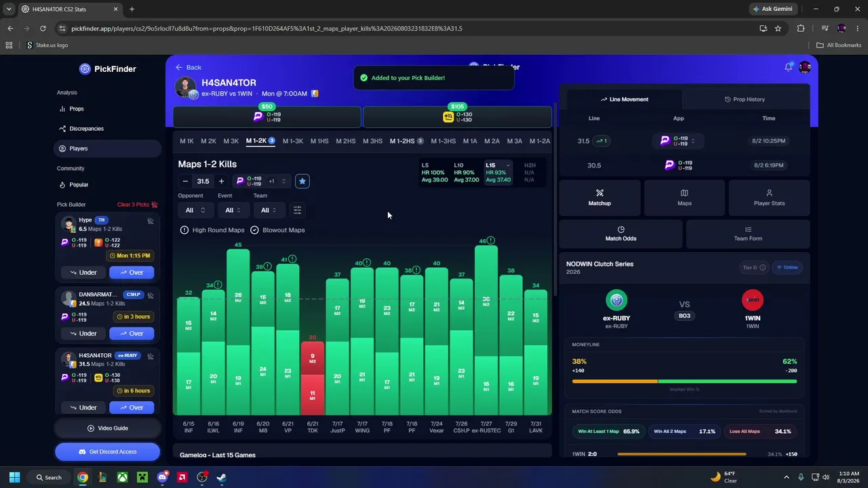The height and width of the screenshot is (488, 868).
Task: Click Get Discord Access button
Action: click(x=107, y=451)
